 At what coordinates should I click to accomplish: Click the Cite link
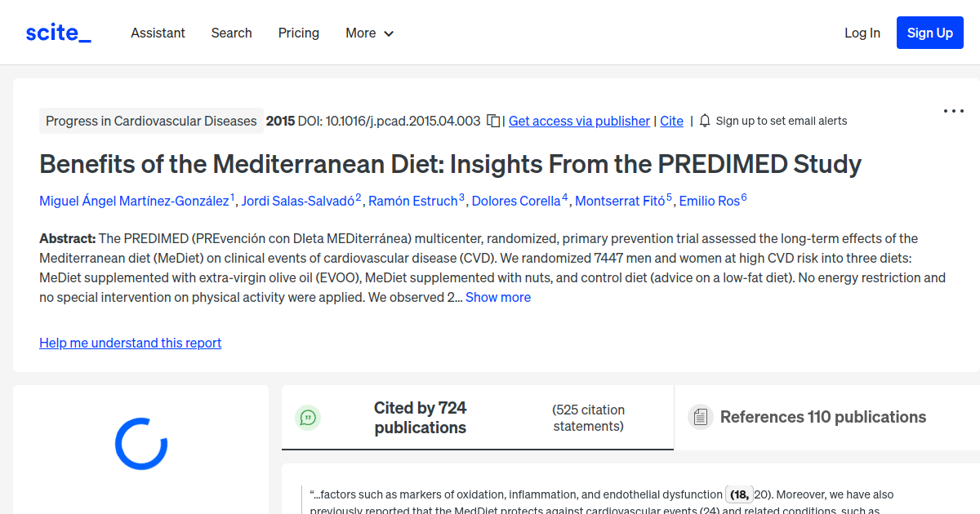pyautogui.click(x=671, y=120)
